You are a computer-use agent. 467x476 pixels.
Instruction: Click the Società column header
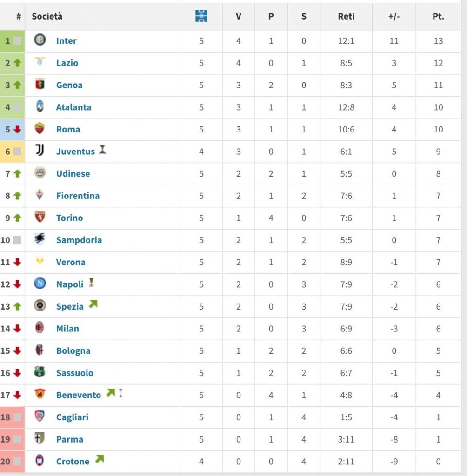(x=47, y=16)
